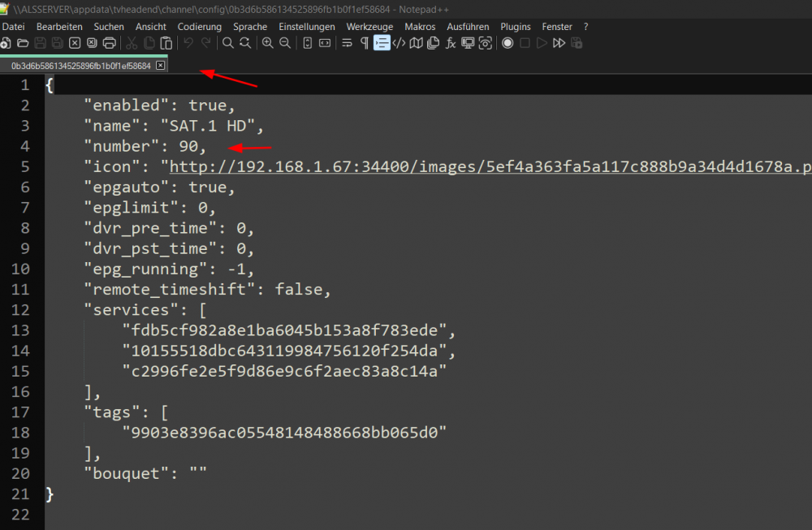Click the Save file icon

pyautogui.click(x=40, y=43)
